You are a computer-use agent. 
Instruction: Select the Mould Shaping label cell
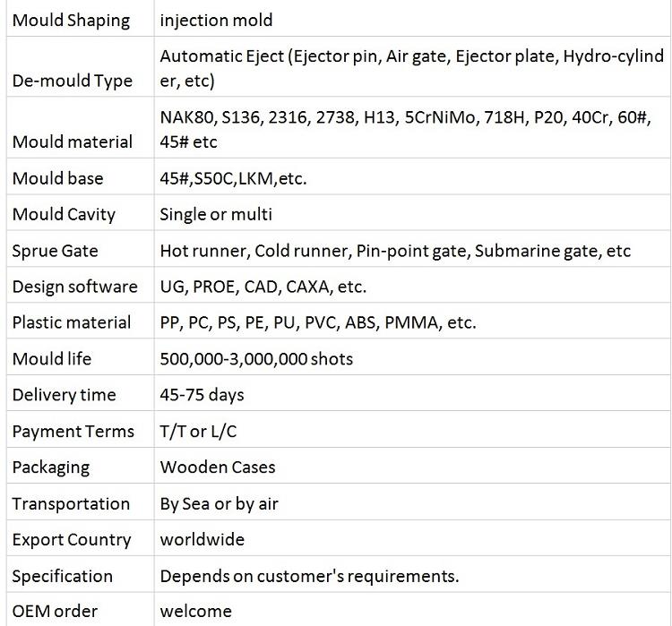(80, 19)
